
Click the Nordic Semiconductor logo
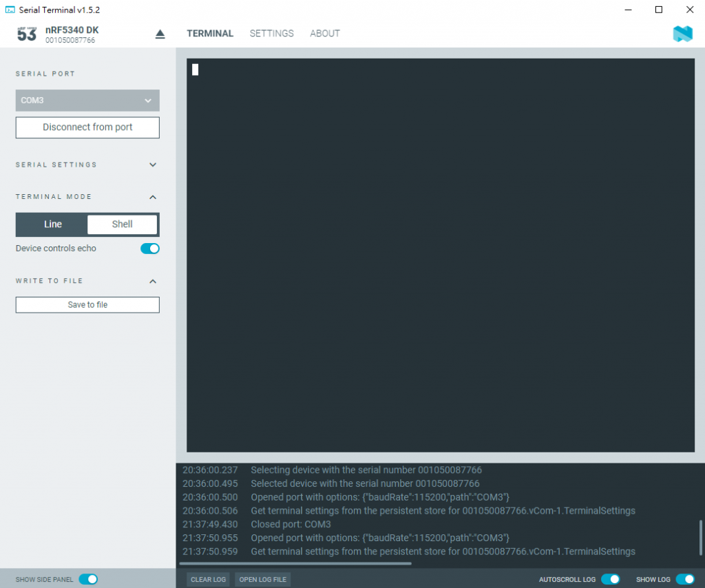tap(682, 34)
